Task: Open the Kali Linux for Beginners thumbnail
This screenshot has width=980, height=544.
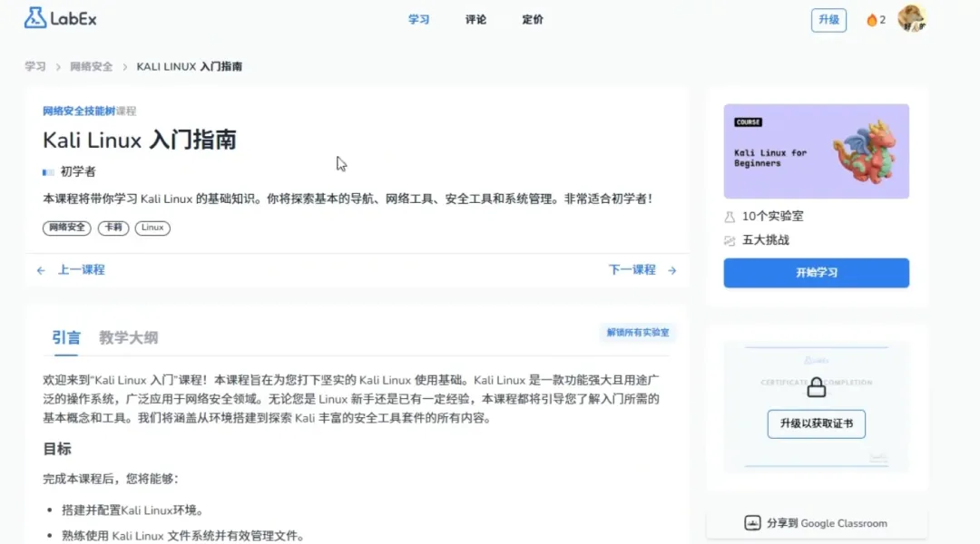Action: pyautogui.click(x=817, y=151)
